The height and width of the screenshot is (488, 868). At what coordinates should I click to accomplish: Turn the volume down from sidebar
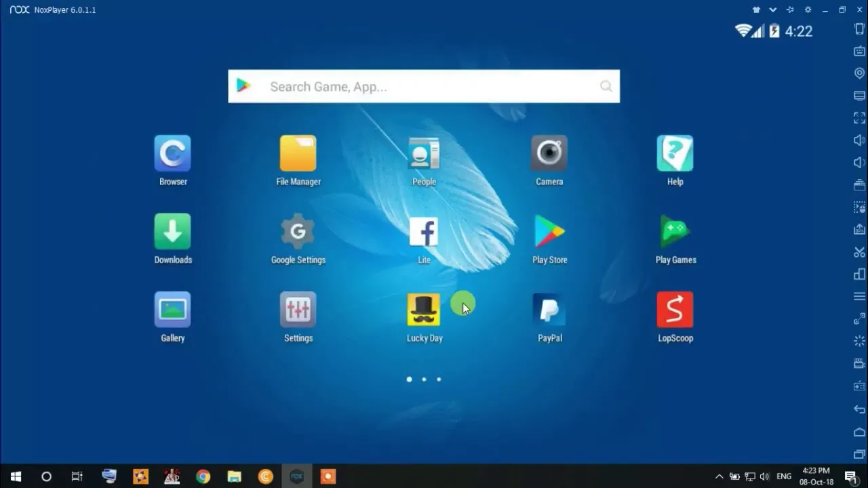coord(859,163)
